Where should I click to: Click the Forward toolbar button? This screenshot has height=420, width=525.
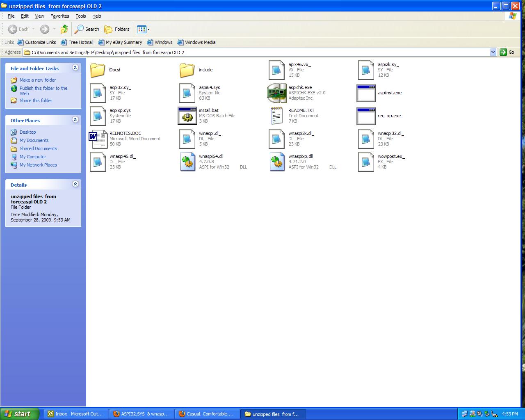[45, 29]
